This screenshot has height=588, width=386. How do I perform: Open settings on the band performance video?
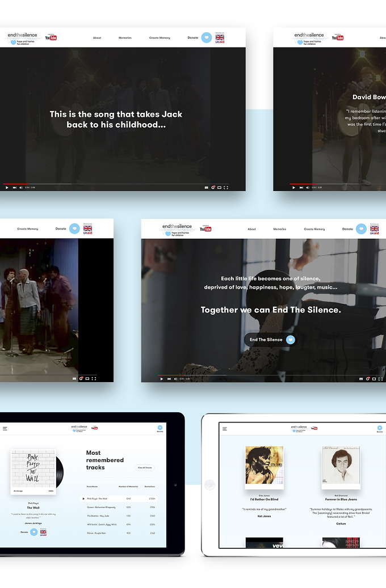pos(81,378)
